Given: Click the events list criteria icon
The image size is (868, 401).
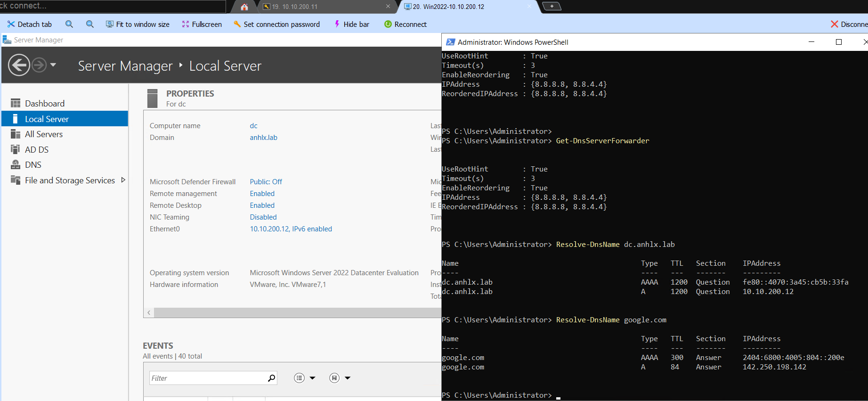Looking at the screenshot, I should 299,378.
